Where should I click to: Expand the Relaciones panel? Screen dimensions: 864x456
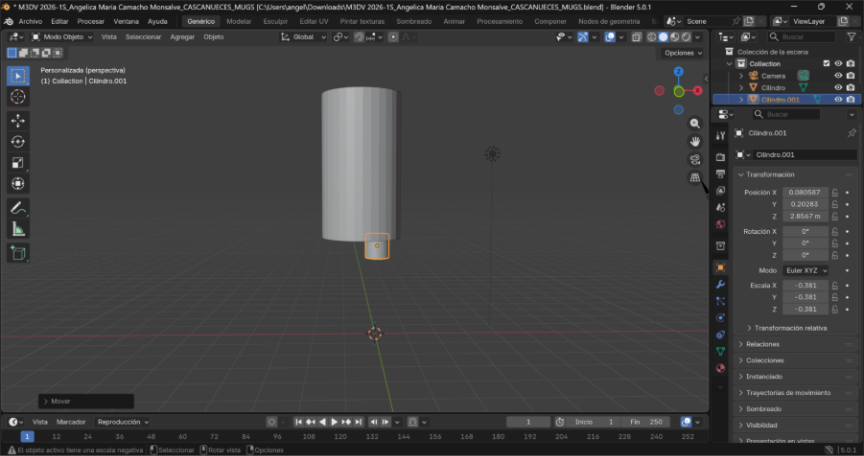pyautogui.click(x=762, y=344)
